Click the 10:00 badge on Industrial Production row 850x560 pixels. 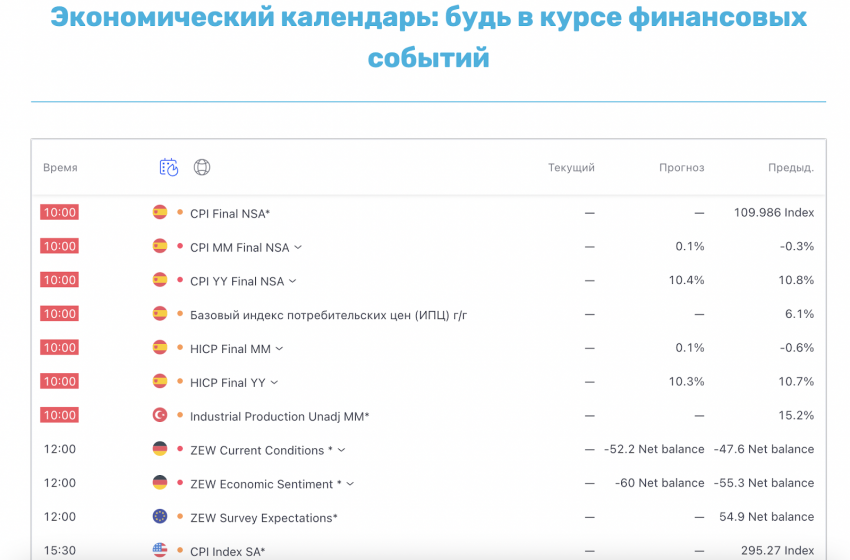[x=60, y=415]
